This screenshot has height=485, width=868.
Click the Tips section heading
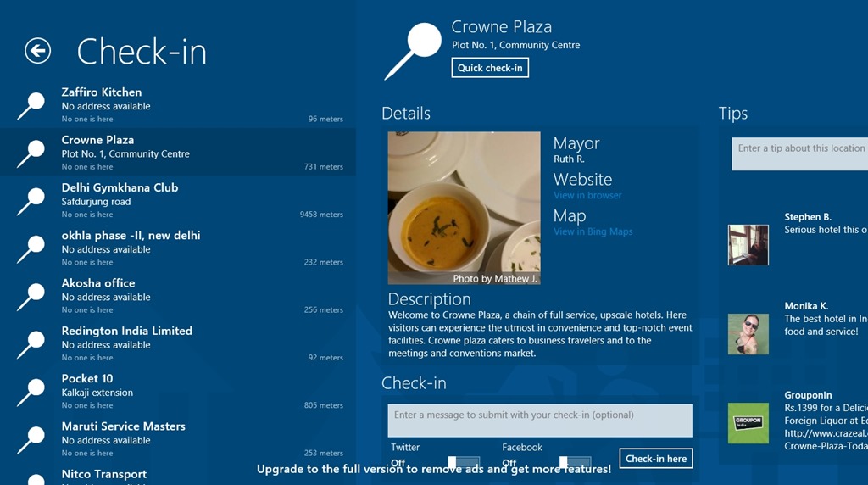[733, 113]
